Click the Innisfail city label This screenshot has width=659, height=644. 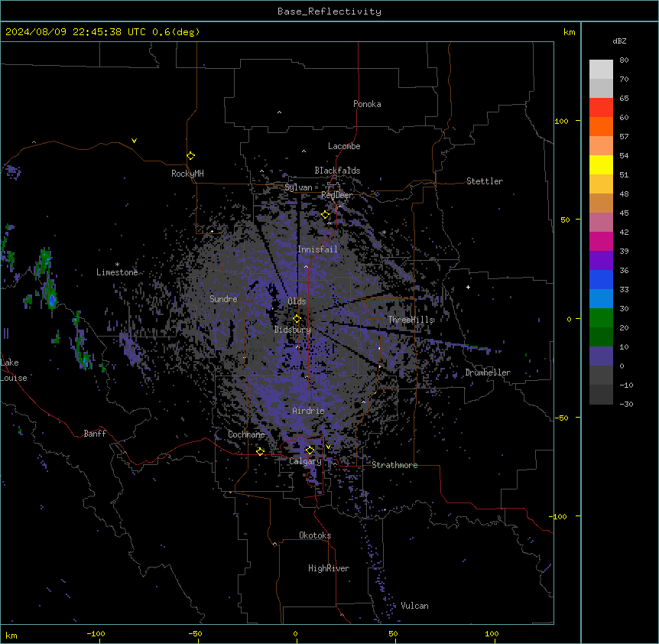pyautogui.click(x=317, y=249)
